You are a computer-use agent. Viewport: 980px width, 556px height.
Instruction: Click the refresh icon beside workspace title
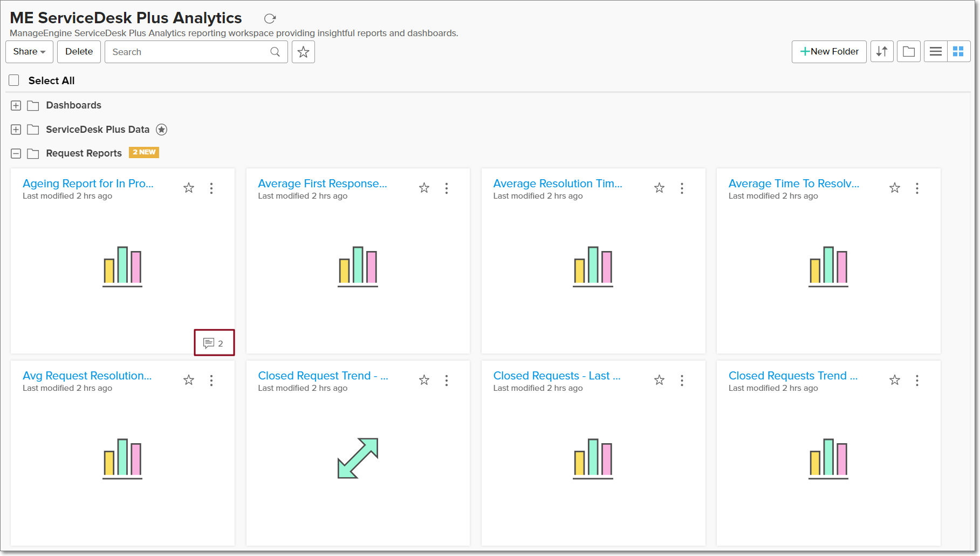click(x=270, y=18)
